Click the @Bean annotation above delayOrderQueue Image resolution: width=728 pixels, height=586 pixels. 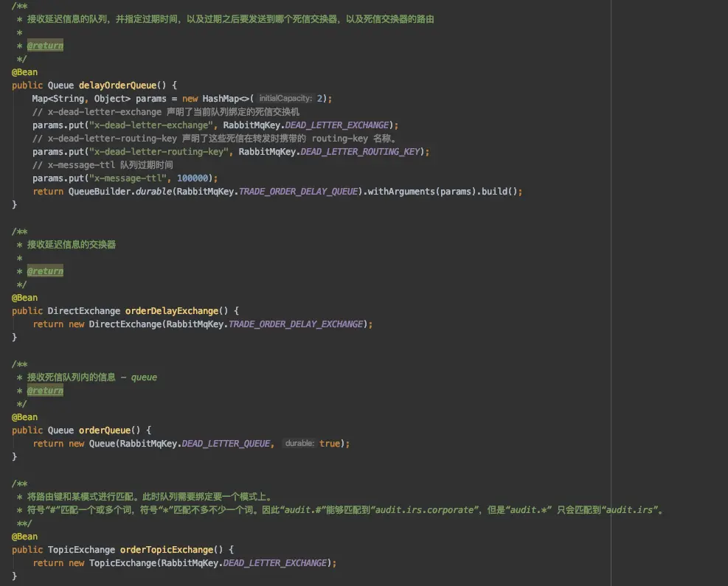coord(24,72)
